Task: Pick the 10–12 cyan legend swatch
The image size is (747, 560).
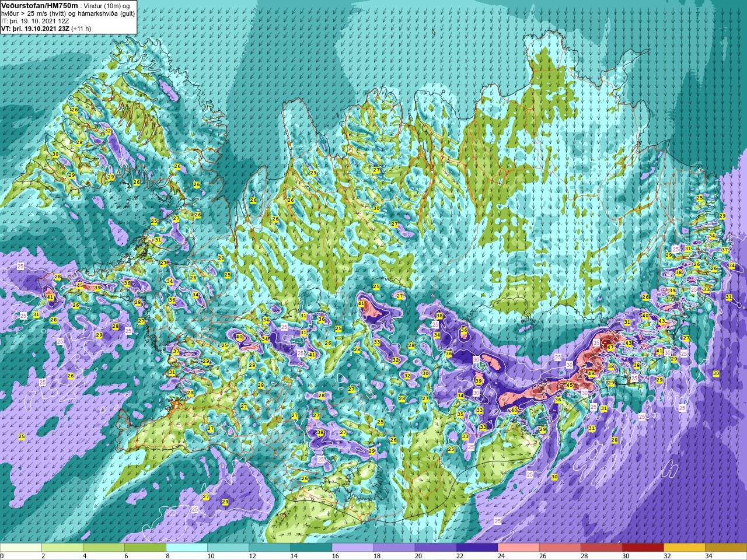Action: (228, 548)
